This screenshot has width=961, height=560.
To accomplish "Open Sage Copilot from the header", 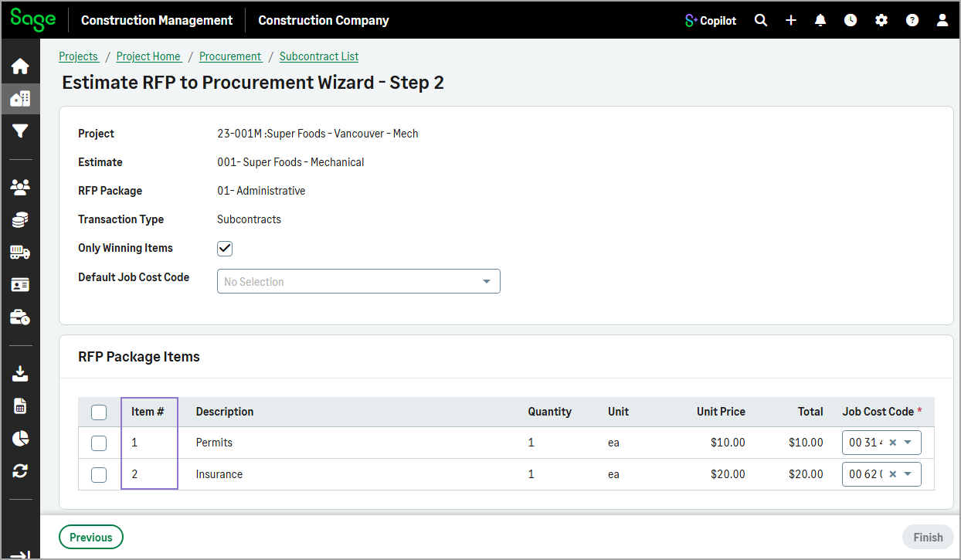I will pyautogui.click(x=711, y=20).
